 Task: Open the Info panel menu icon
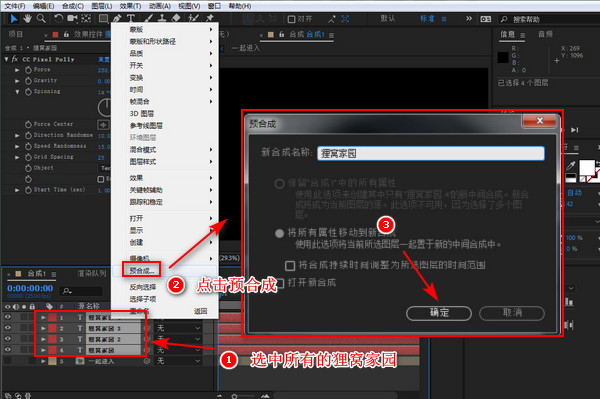click(523, 35)
